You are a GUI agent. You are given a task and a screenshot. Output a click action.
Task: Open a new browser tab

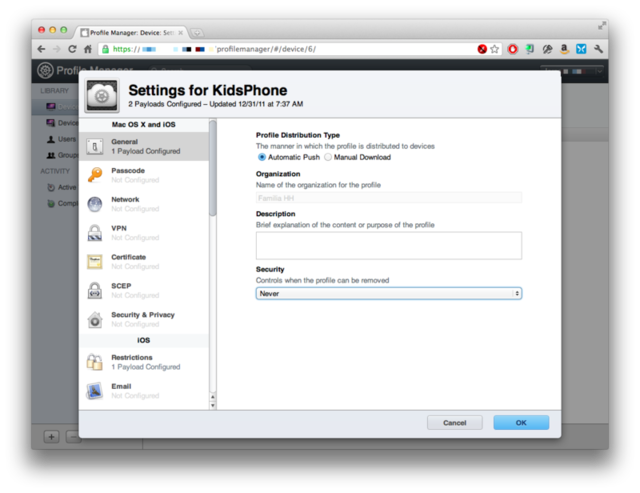click(x=197, y=33)
